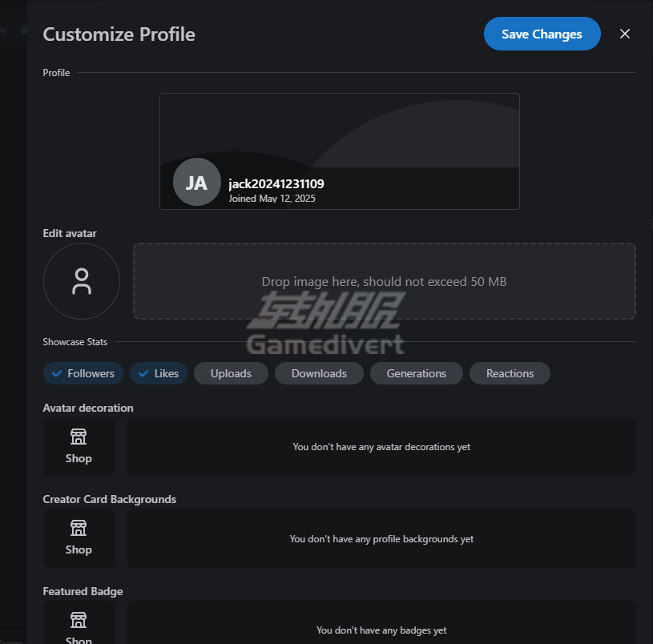The width and height of the screenshot is (653, 644).
Task: Click the JA initials avatar in preview
Action: (x=196, y=182)
